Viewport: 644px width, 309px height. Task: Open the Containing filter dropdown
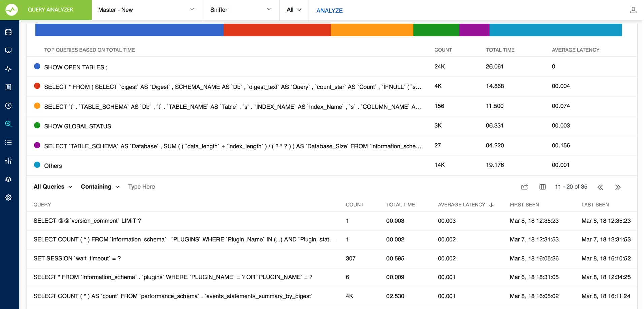[x=100, y=187]
